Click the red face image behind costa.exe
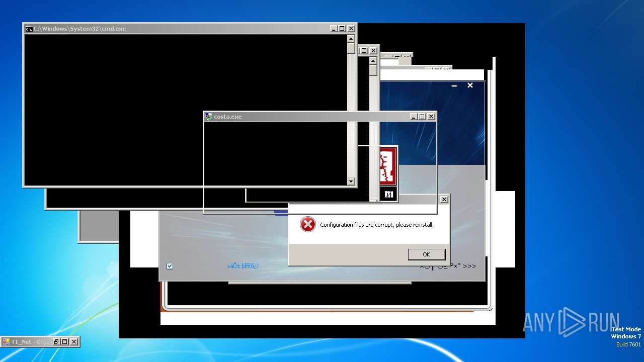This screenshot has width=644, height=362. coord(388,166)
